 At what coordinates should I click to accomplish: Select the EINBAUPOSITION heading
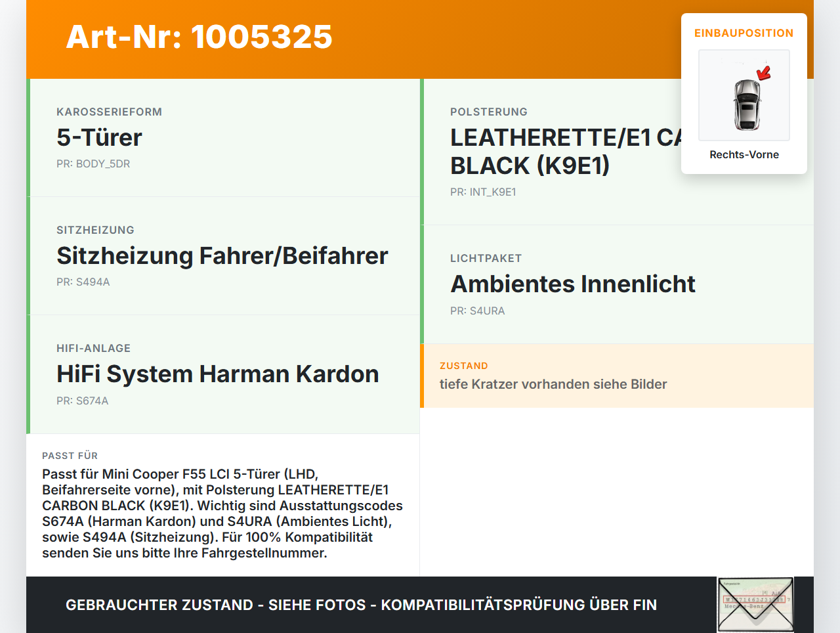[x=744, y=33]
